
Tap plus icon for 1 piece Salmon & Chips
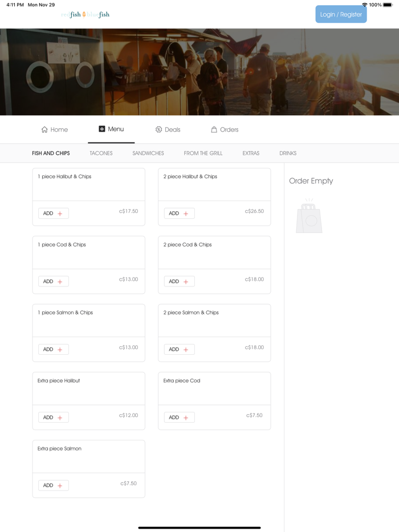60,350
